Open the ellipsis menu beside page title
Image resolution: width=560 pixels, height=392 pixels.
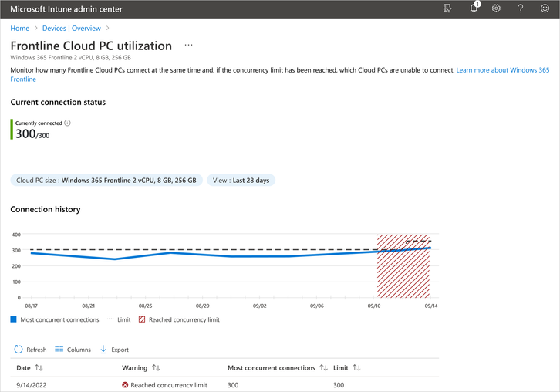[188, 45]
